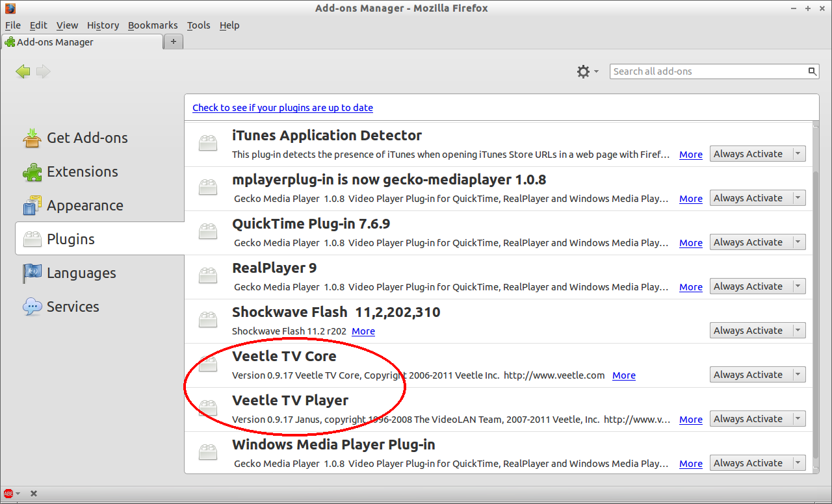The height and width of the screenshot is (504, 832).
Task: Open the Tools menu
Action: (198, 25)
